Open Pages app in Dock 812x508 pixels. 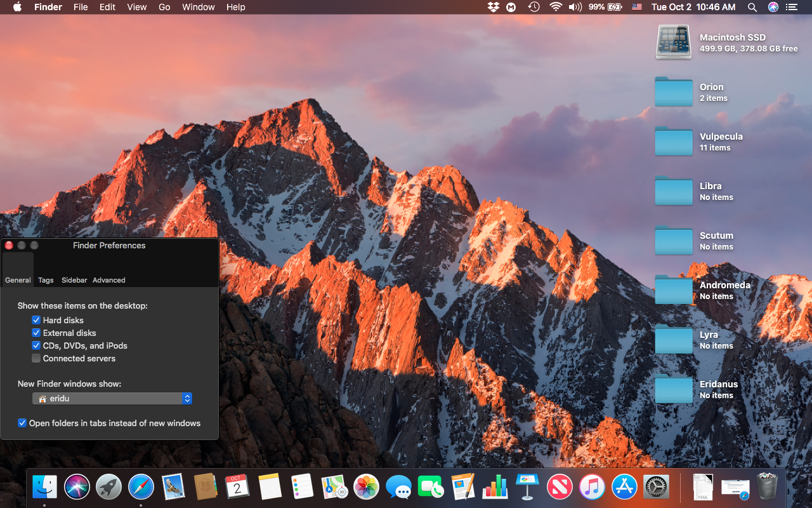(463, 487)
